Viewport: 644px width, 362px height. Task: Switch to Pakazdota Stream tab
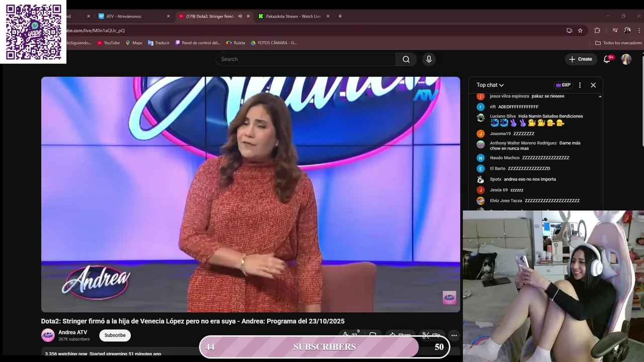coord(293,16)
